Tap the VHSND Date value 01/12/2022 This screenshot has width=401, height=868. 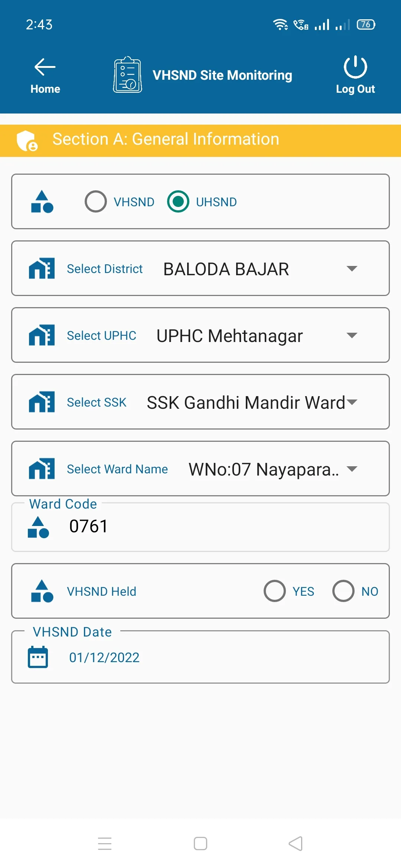(x=104, y=657)
